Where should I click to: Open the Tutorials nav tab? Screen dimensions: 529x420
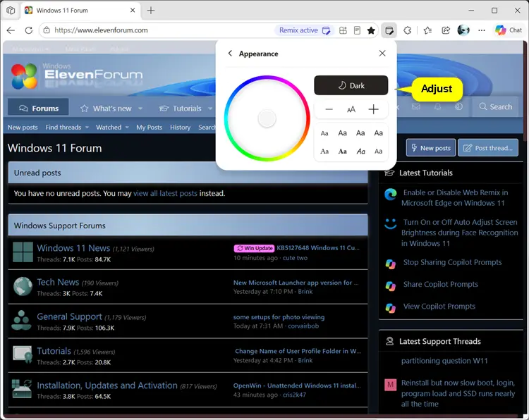(x=181, y=109)
